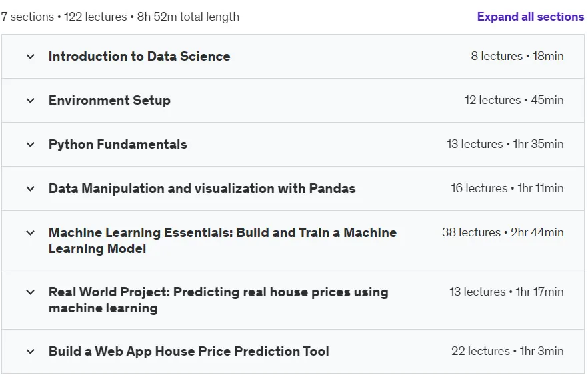588x377 pixels.
Task: Click the 16 lectures 1hr 11min label
Action: [507, 188]
